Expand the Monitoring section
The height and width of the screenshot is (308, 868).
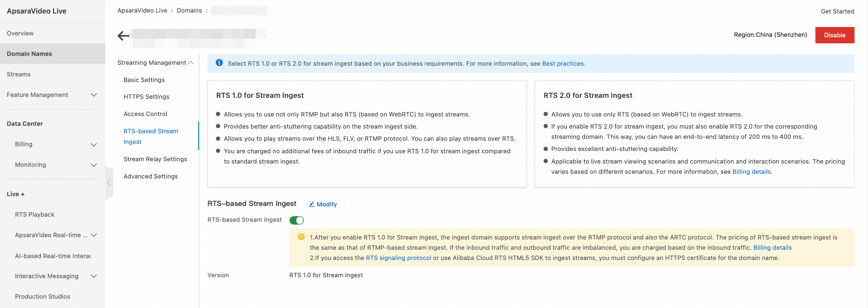(x=94, y=165)
